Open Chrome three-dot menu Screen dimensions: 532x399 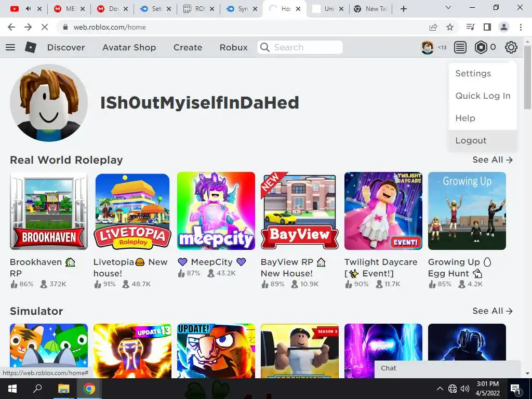[521, 27]
